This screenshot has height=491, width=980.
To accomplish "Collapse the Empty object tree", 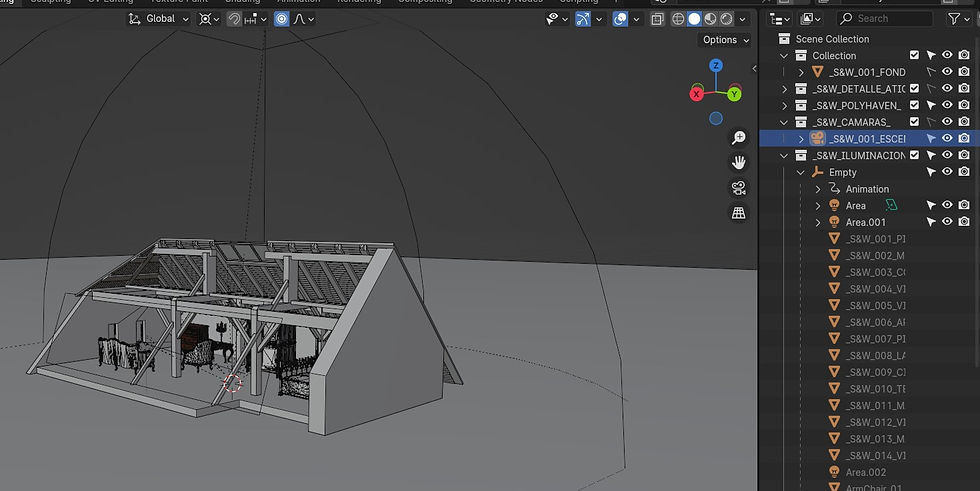I will click(801, 172).
